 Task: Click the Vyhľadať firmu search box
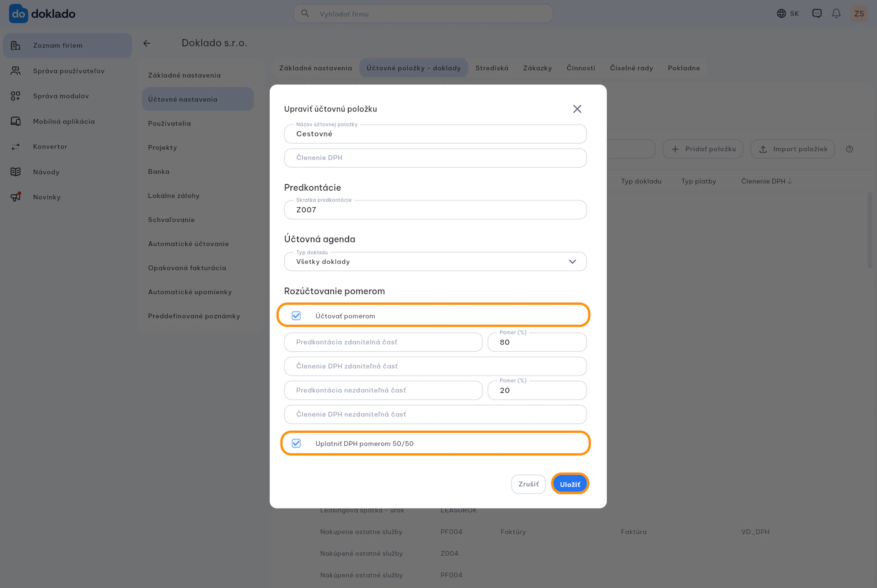[423, 14]
